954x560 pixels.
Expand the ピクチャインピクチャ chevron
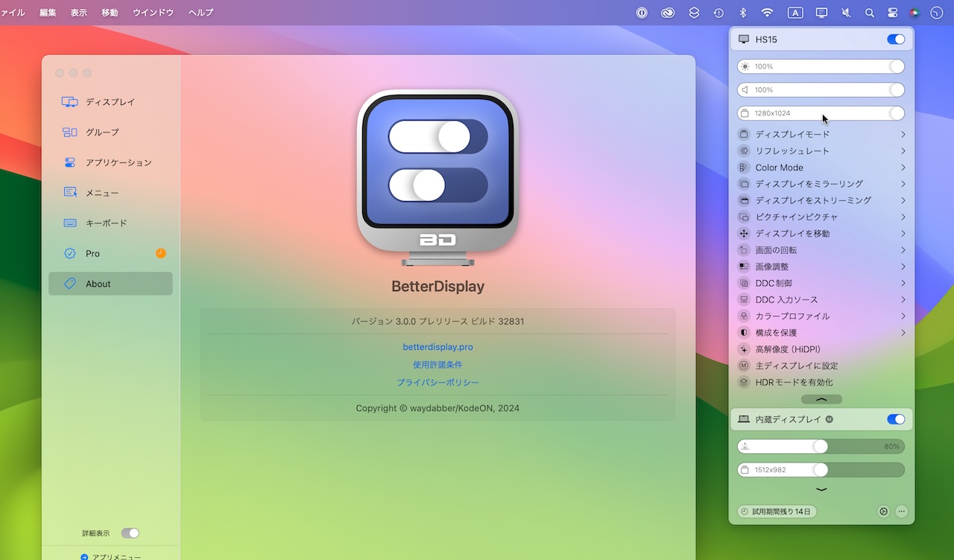(903, 217)
